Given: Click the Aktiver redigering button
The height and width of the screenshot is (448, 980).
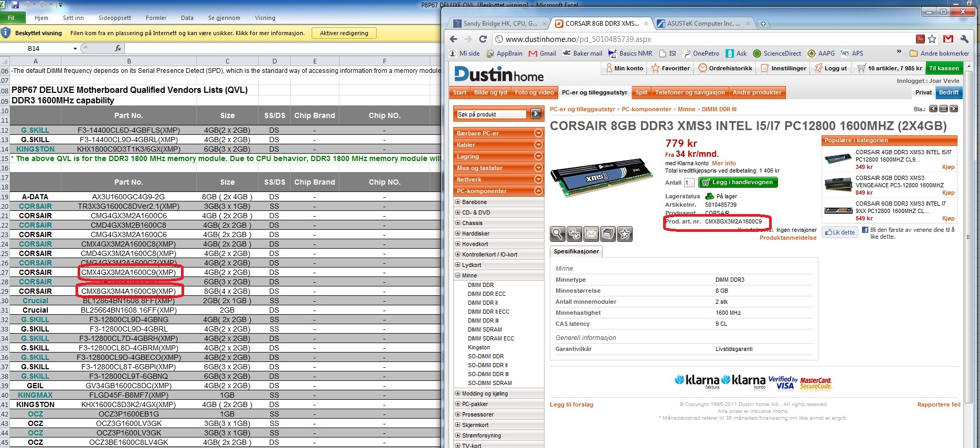Looking at the screenshot, I should [344, 33].
